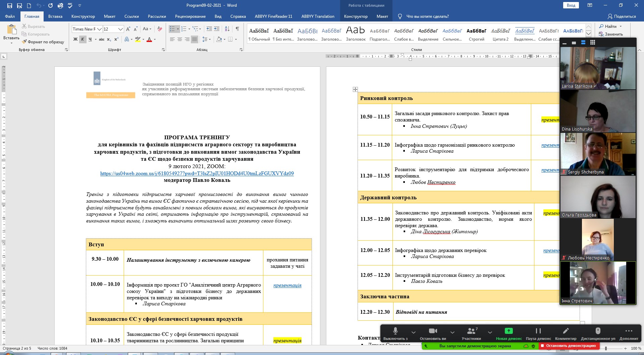Viewport: 644px width, 355px height.
Task: Increase the font size with the A-up icon
Action: point(128,29)
